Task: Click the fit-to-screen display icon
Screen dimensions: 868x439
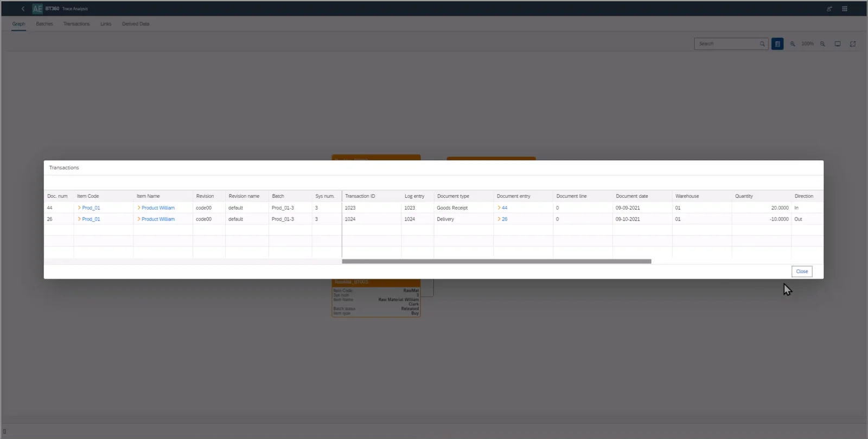Action: pos(838,44)
